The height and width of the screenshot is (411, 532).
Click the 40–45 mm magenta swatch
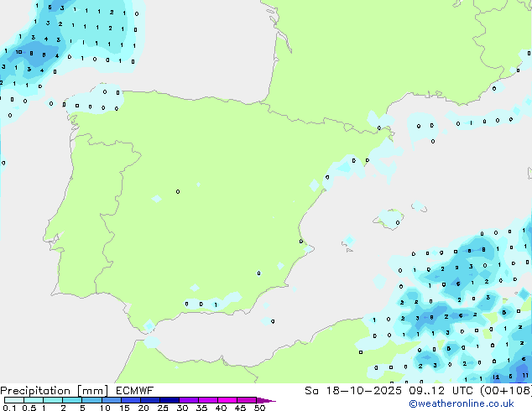[x=227, y=400]
